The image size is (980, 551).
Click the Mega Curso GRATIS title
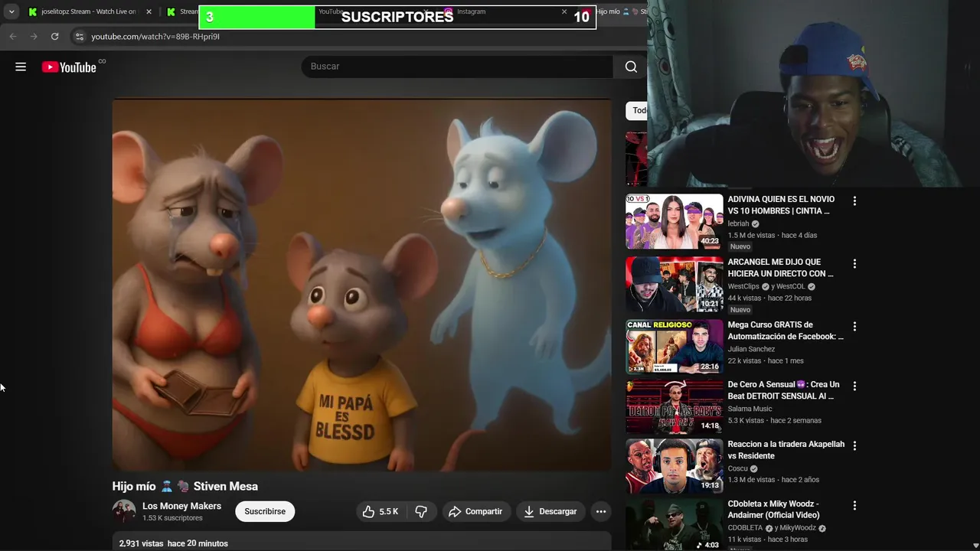(x=786, y=331)
